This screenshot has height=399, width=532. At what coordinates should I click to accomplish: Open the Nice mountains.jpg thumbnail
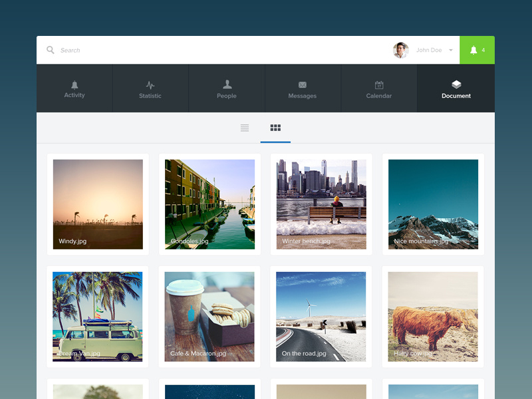[434, 204]
